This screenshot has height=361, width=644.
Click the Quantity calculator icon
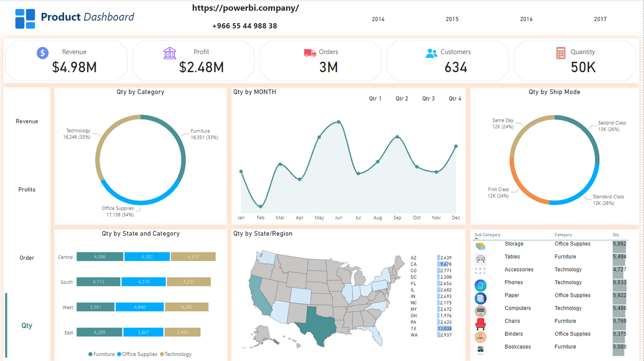[561, 53]
